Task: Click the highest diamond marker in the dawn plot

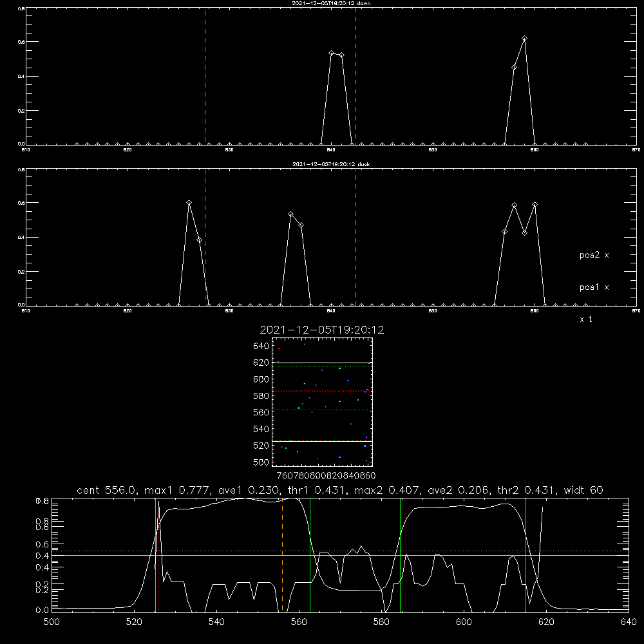Action: pyautogui.click(x=524, y=39)
